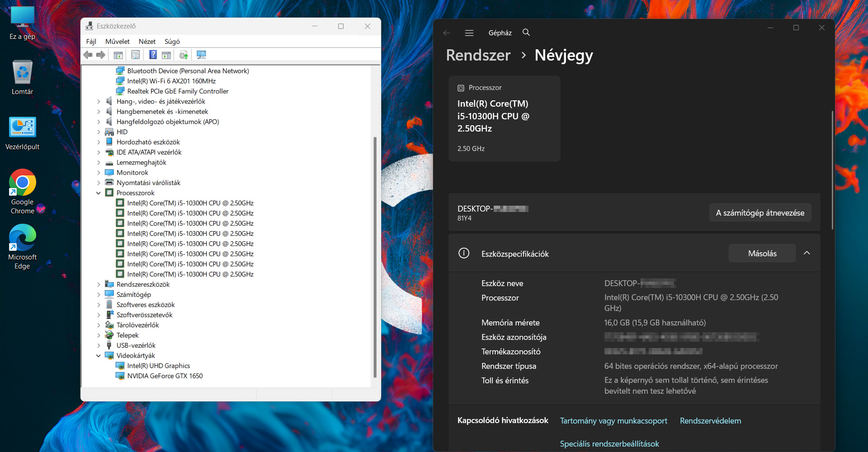Click the Gépház window vertical scrollbar

(832, 170)
